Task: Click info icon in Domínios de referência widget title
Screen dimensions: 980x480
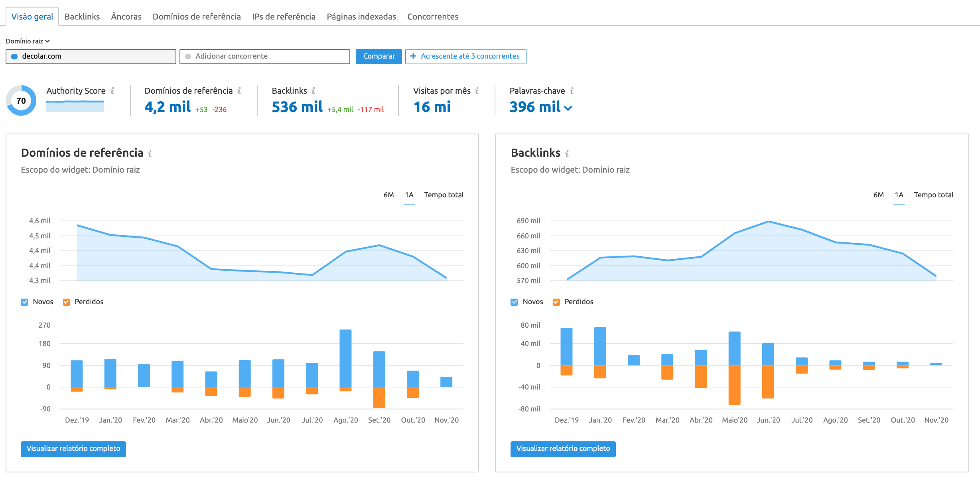Action: (x=150, y=153)
